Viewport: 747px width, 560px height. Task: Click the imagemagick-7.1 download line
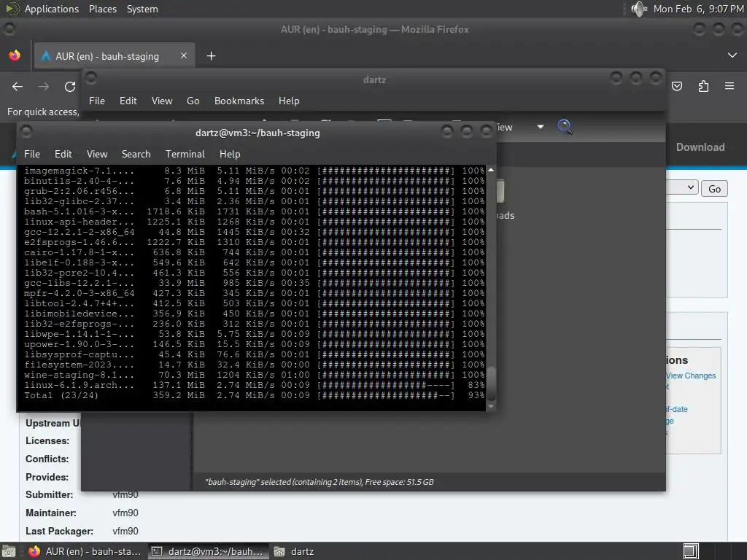point(255,171)
